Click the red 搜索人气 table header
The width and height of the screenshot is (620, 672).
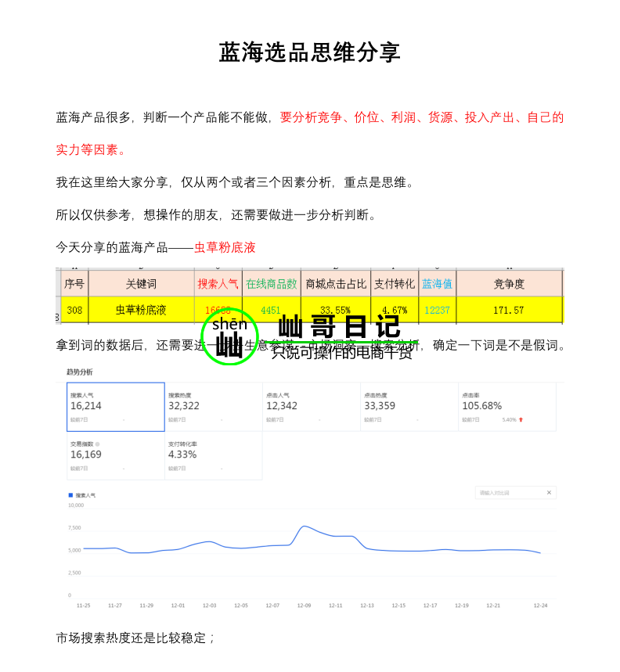218,284
